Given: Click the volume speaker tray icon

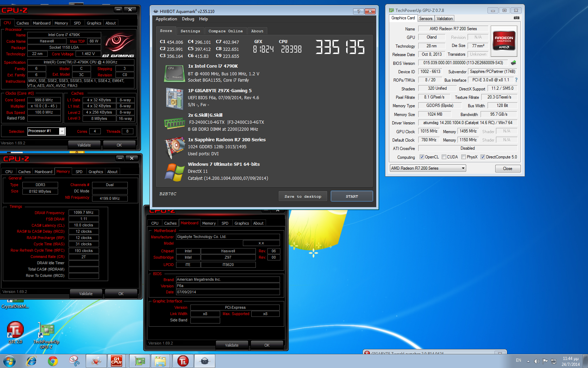Looking at the screenshot, I should tap(537, 361).
